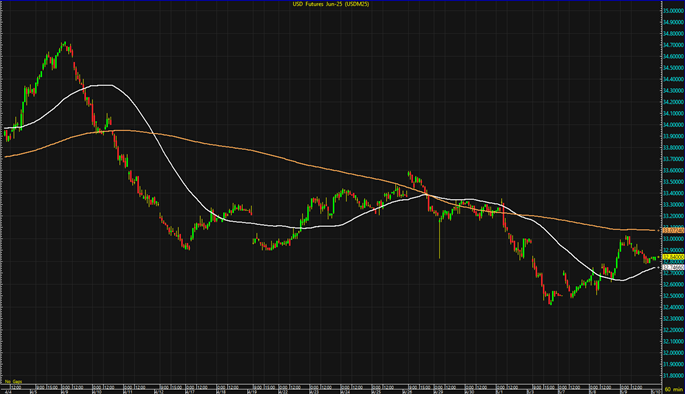Click the 35.00000 price axis label
The image size is (685, 394).
click(673, 10)
